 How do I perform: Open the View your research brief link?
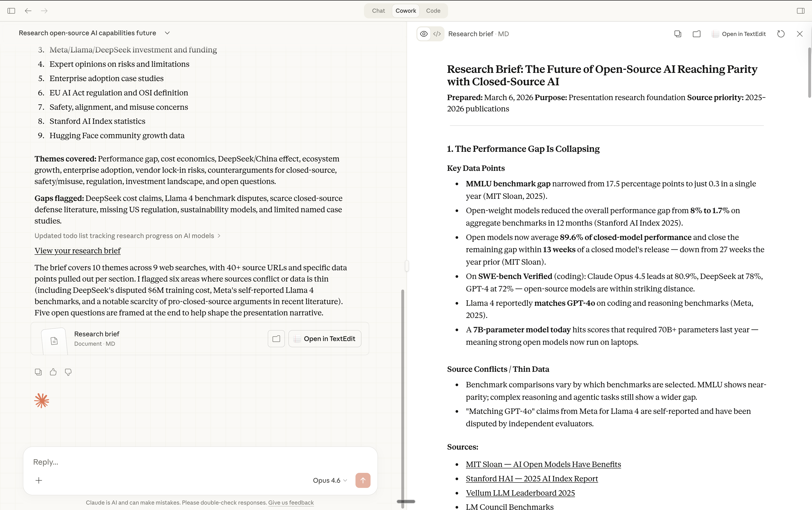tap(78, 251)
